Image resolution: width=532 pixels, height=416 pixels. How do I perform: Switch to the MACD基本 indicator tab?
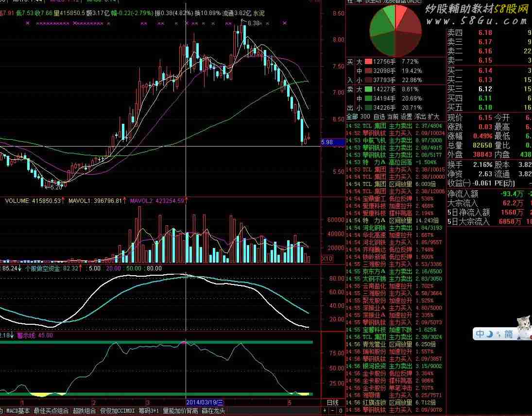click(x=17, y=411)
